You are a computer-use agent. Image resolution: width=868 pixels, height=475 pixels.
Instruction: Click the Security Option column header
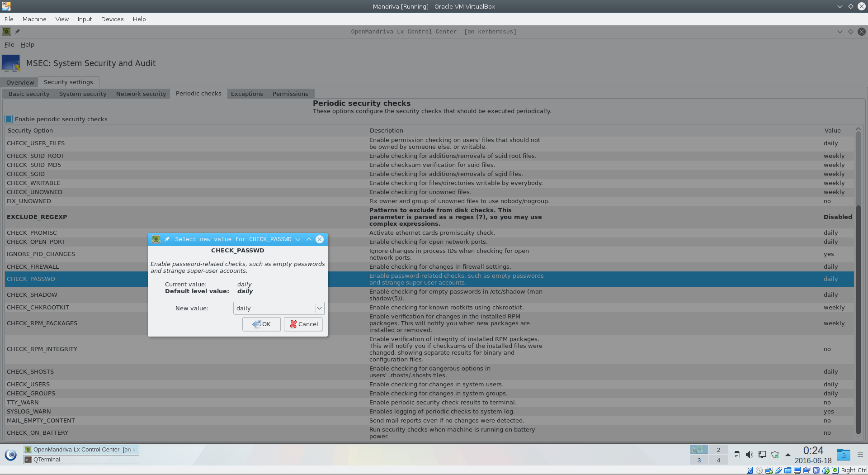[x=187, y=131]
